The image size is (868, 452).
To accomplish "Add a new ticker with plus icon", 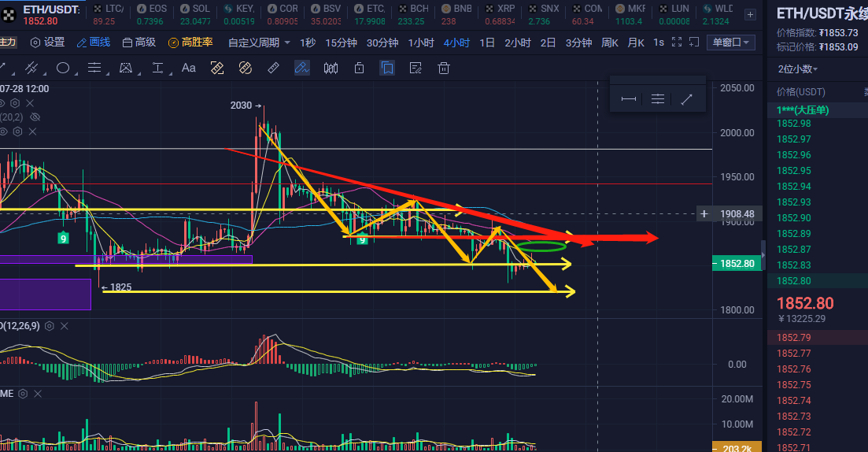I will click(750, 14).
